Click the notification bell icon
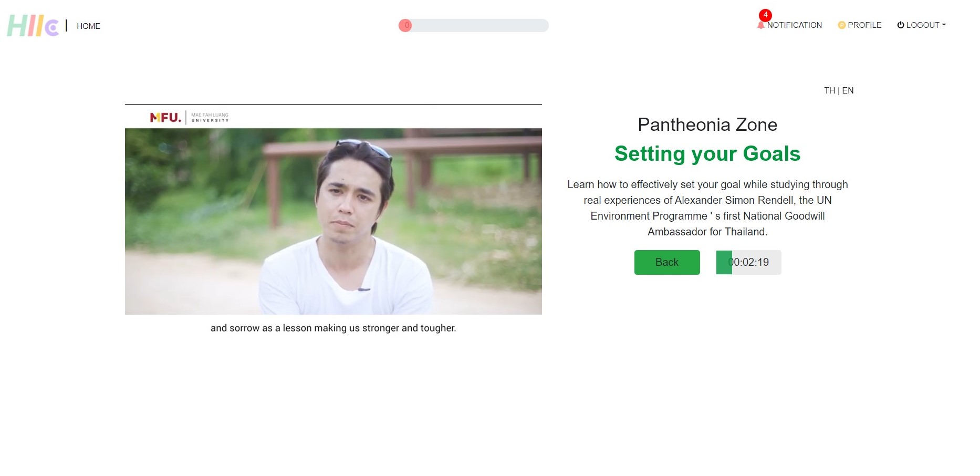 [761, 25]
